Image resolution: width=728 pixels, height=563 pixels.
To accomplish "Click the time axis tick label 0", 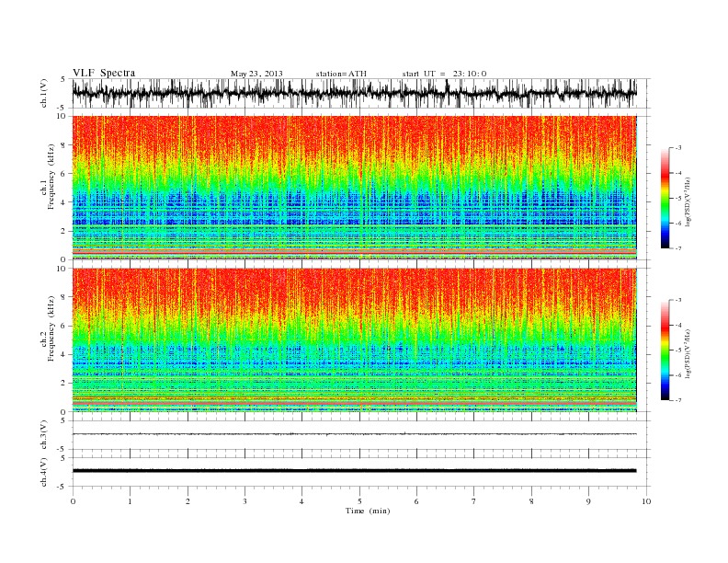I will click(73, 501).
